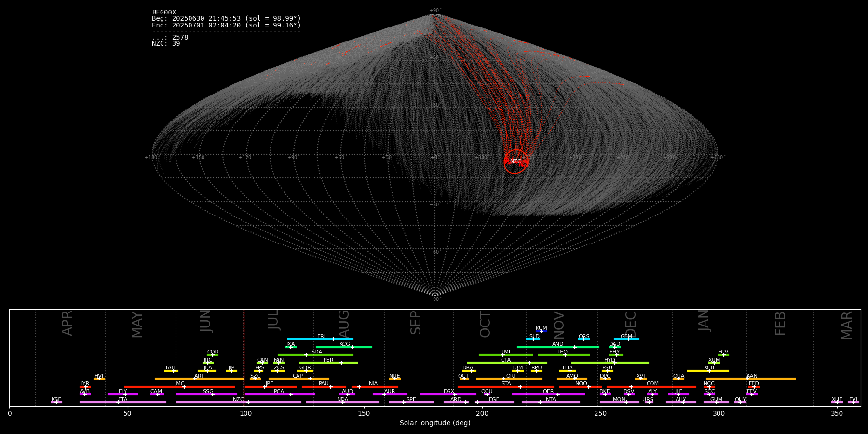The image size is (868, 434).
Task: Select the PER shower label
Action: coord(328,360)
